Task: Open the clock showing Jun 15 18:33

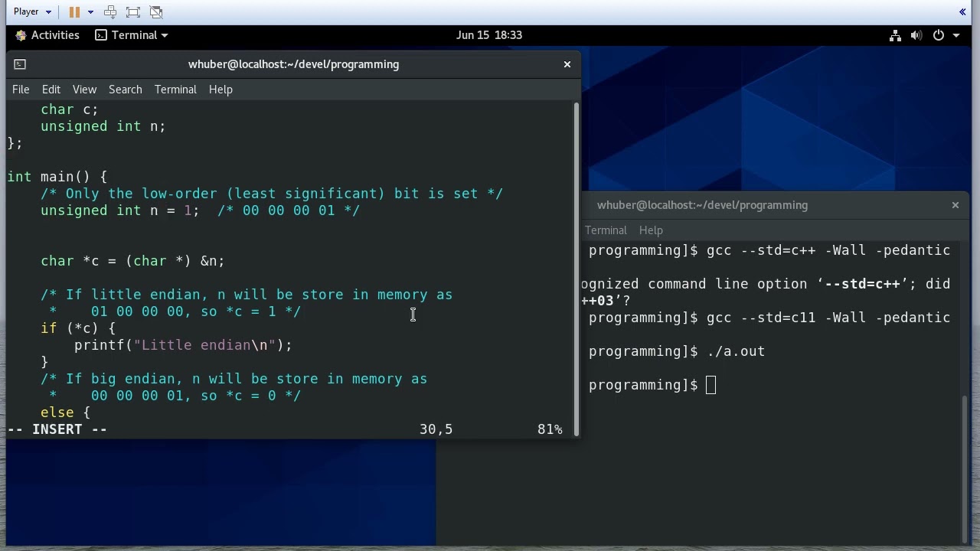Action: 489,35
